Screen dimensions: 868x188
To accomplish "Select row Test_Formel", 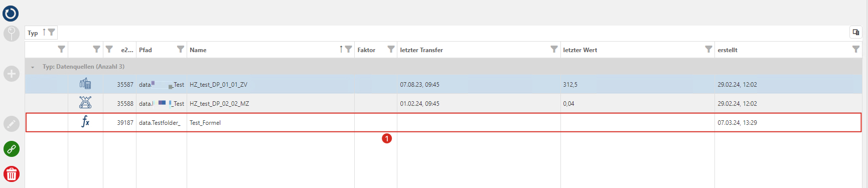I will (444, 122).
